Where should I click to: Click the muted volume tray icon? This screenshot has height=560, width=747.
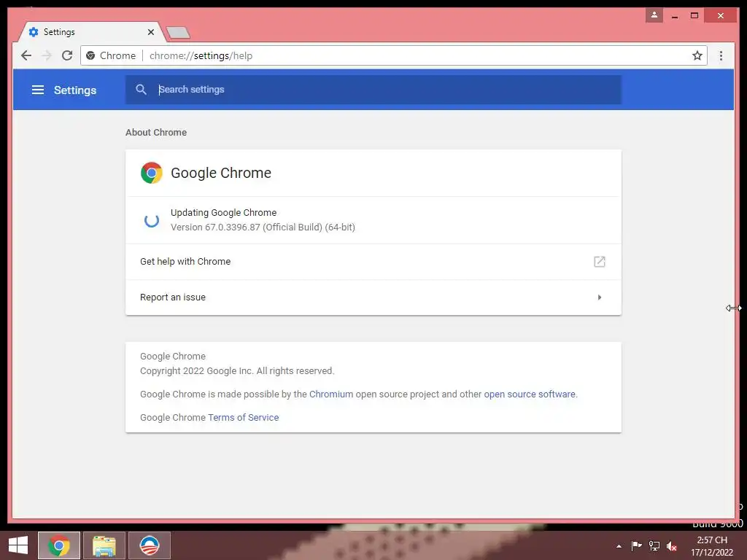672,545
